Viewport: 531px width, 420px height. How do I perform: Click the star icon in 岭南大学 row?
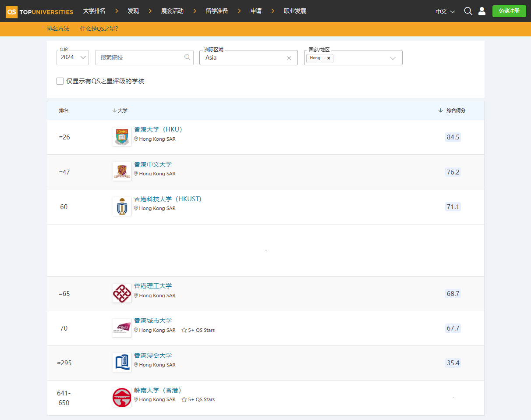184,399
